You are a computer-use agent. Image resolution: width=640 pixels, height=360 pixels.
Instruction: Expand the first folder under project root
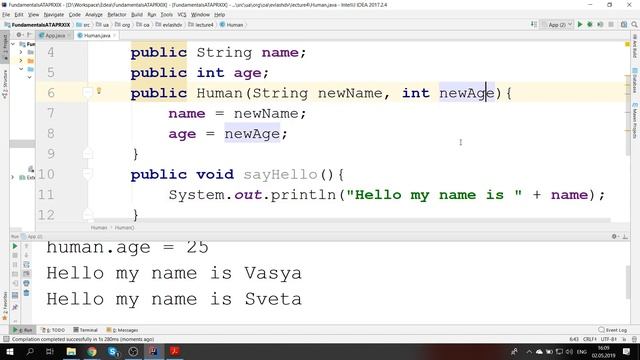[21, 52]
